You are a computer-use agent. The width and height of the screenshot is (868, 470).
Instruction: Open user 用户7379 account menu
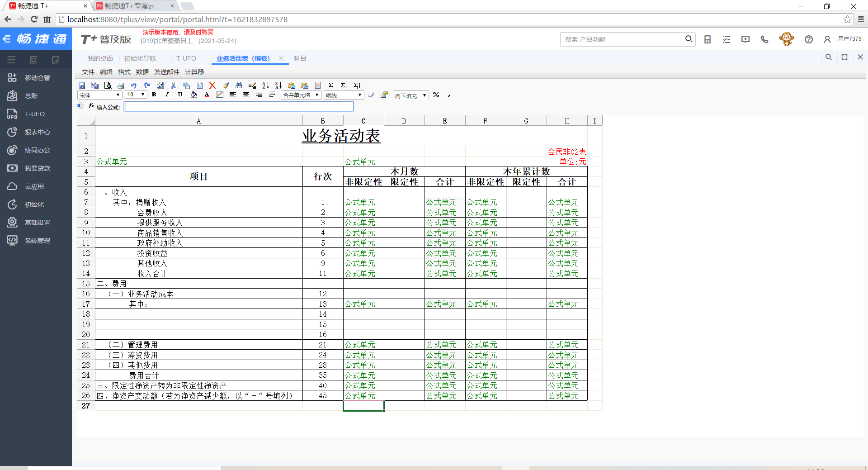click(843, 39)
